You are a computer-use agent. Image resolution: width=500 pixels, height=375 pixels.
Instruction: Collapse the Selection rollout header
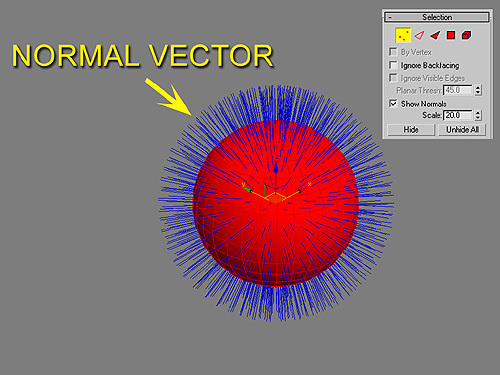pos(437,17)
